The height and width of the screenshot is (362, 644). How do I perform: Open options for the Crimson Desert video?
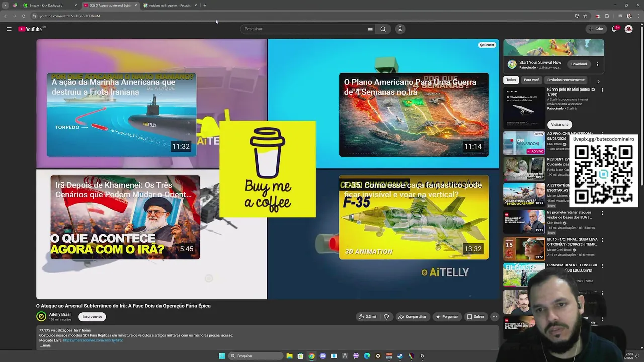602,265
